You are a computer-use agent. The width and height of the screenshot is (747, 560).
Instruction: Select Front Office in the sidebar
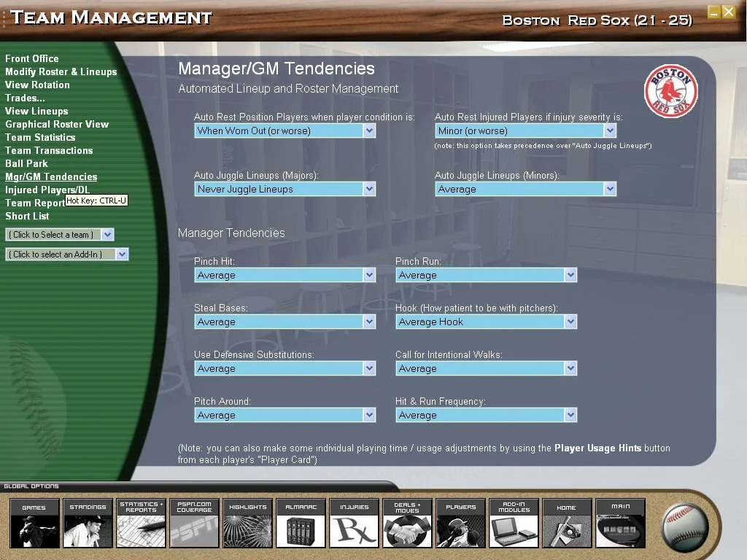click(x=32, y=58)
